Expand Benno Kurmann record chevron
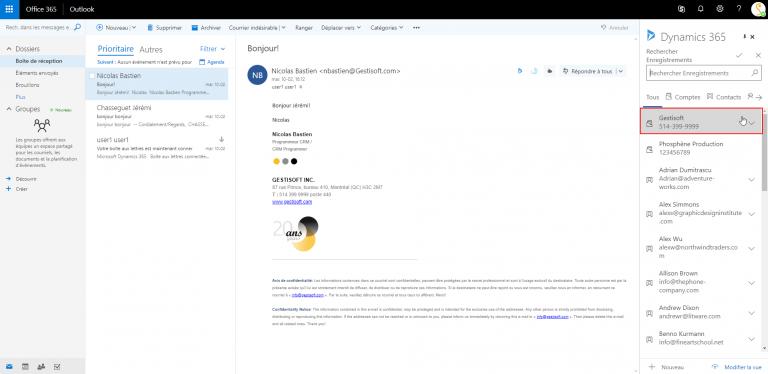 click(752, 339)
